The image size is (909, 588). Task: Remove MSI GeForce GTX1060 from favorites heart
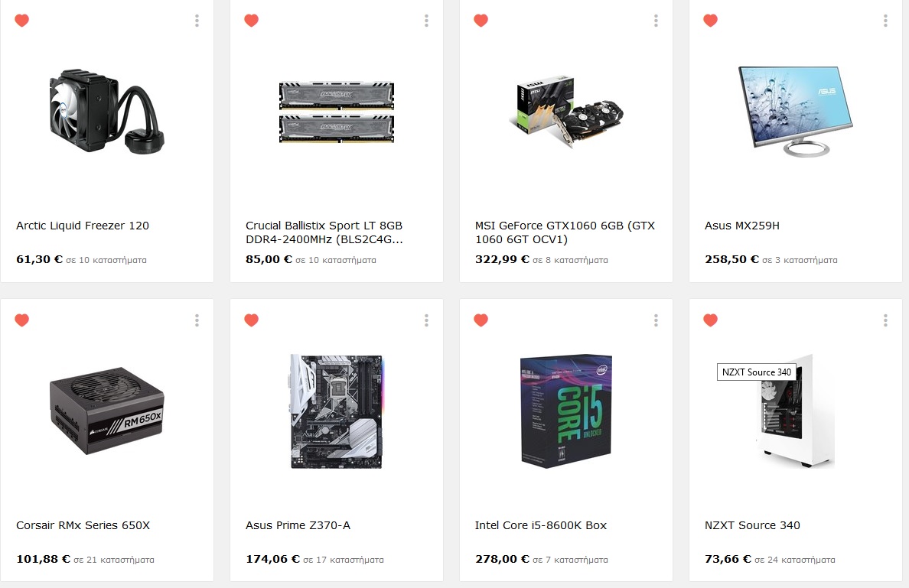click(x=481, y=21)
